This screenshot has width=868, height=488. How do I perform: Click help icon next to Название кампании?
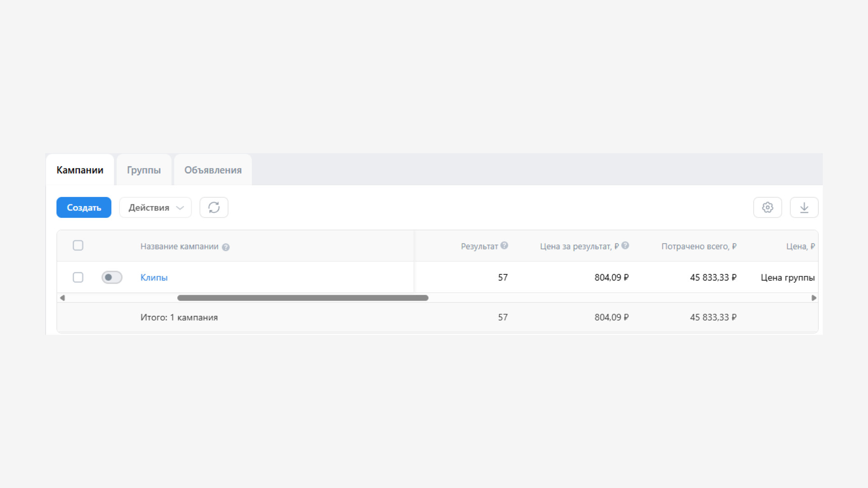tap(226, 247)
